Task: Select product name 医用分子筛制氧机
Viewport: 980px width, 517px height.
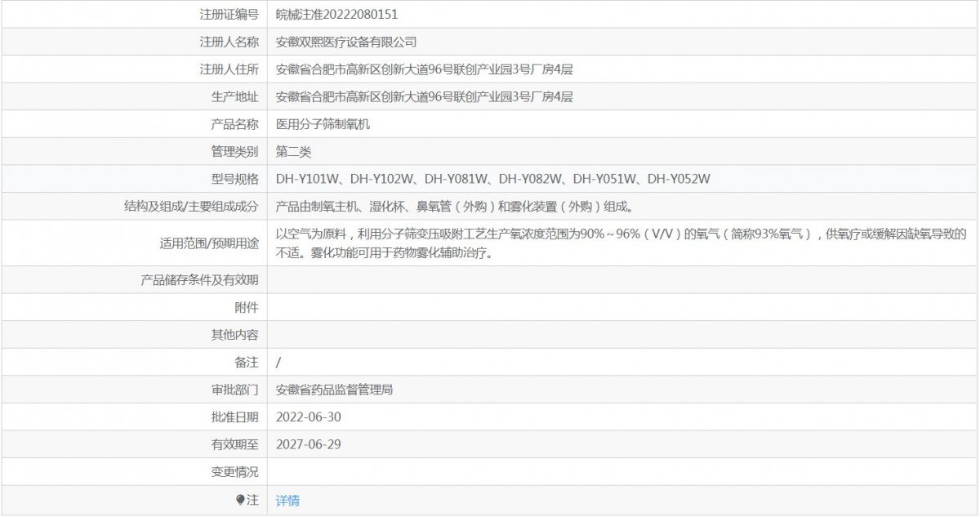Action: 323,124
